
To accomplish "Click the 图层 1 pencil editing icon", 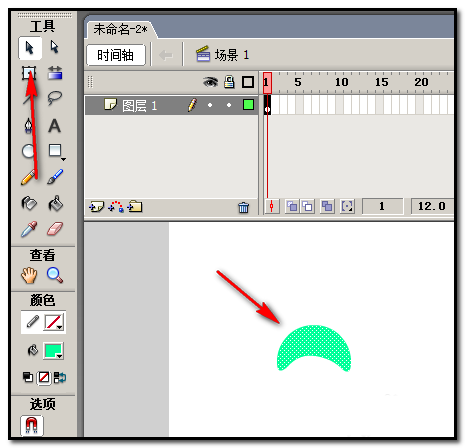I will pos(192,105).
